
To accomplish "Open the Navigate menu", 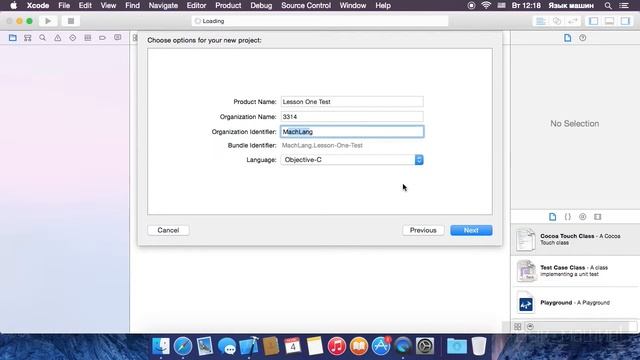I will tap(163, 6).
